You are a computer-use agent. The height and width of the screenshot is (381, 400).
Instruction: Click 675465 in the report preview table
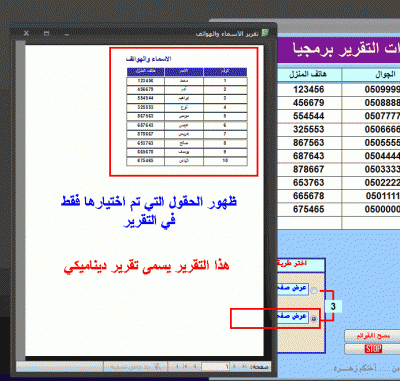coord(145,161)
